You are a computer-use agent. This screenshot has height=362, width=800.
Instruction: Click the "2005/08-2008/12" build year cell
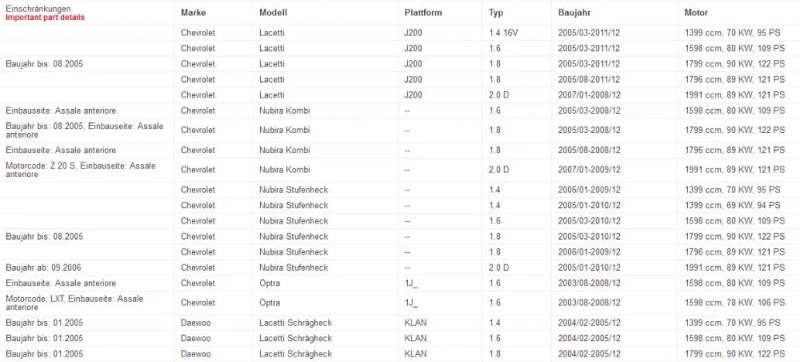point(589,150)
